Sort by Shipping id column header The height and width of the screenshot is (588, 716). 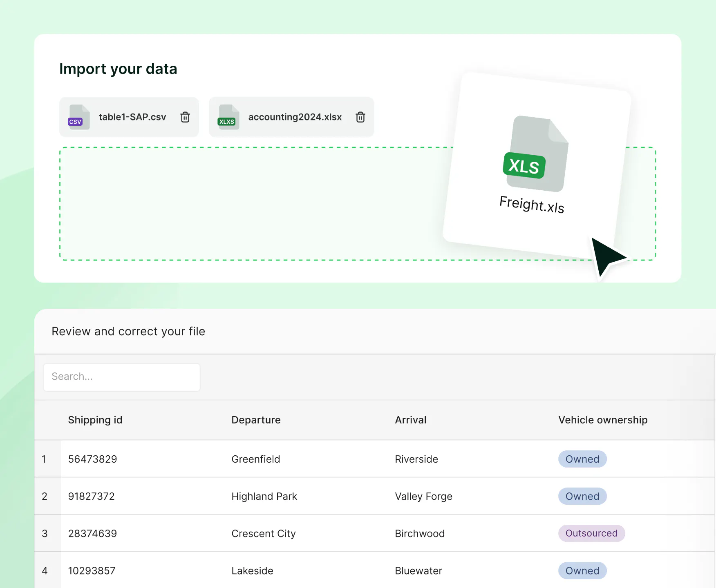(95, 420)
